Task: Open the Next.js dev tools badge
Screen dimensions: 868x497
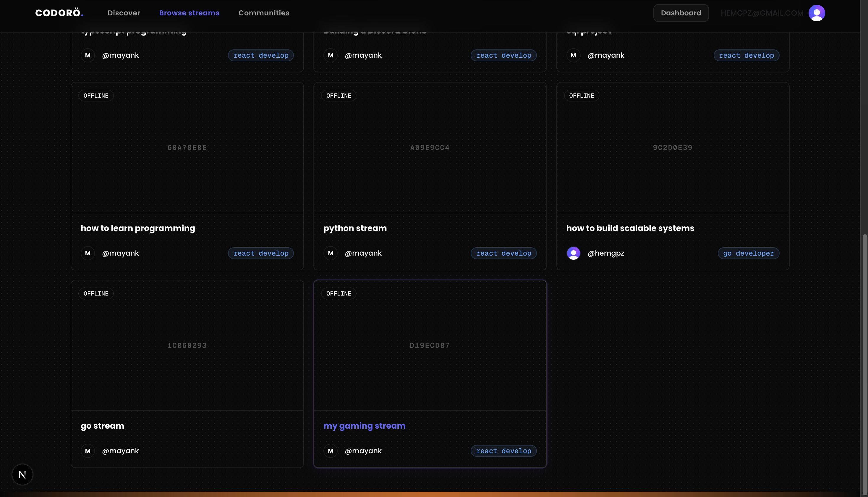Action: (22, 475)
